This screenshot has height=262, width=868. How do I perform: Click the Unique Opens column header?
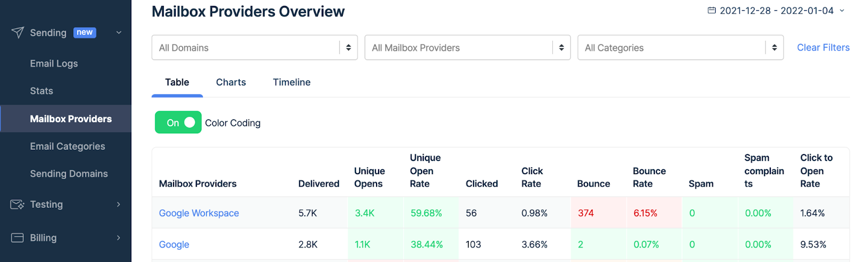click(369, 177)
